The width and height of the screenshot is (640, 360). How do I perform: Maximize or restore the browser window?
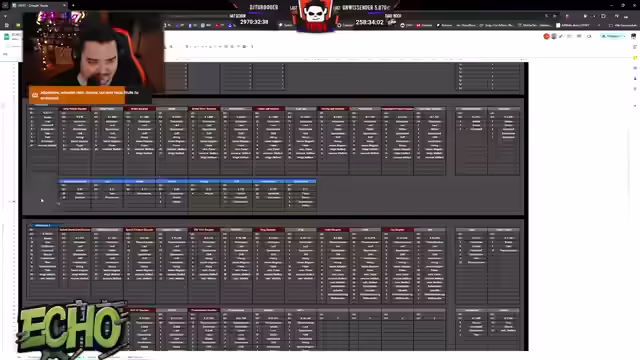point(623,5)
